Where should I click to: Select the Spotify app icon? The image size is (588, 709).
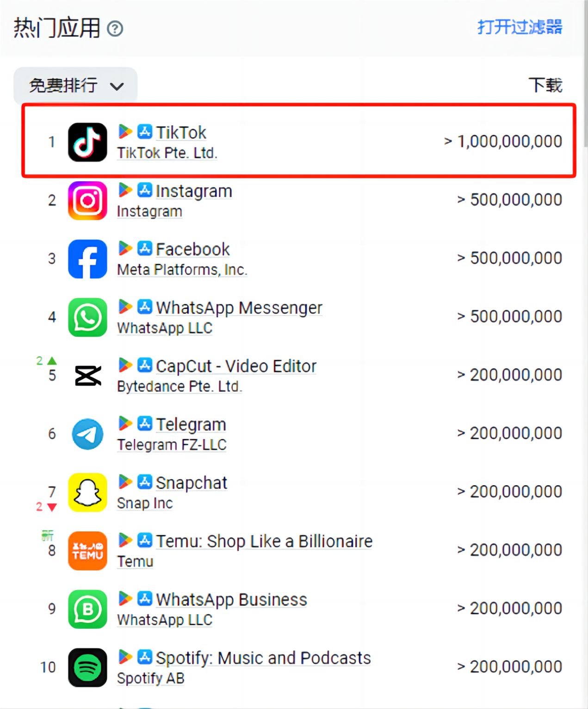87,667
